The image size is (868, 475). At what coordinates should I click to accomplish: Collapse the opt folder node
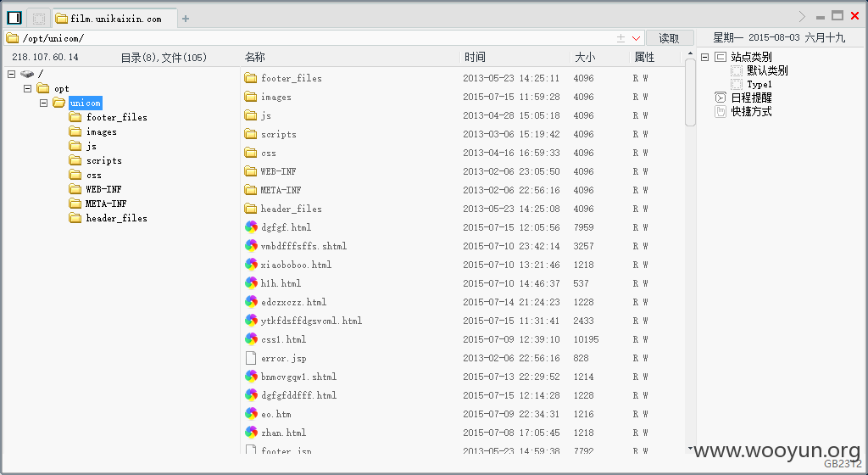pyautogui.click(x=28, y=88)
